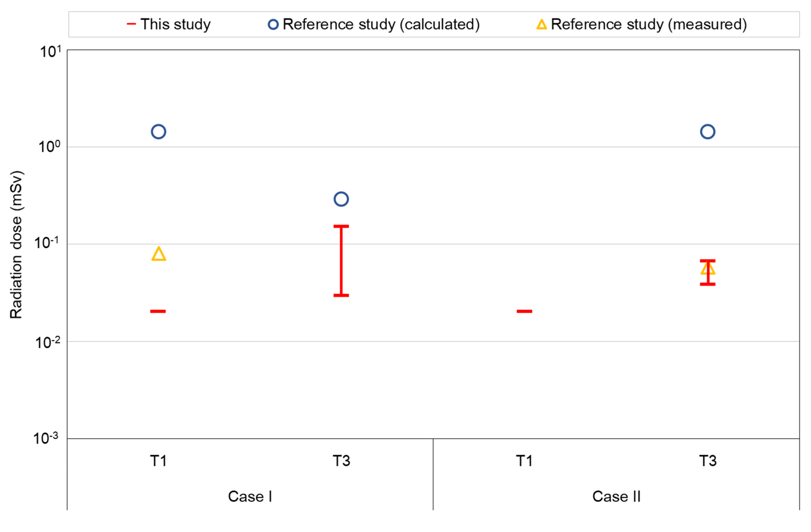The height and width of the screenshot is (532, 811).
Task: Click red dash marker at Case I T1
Action: click(158, 311)
